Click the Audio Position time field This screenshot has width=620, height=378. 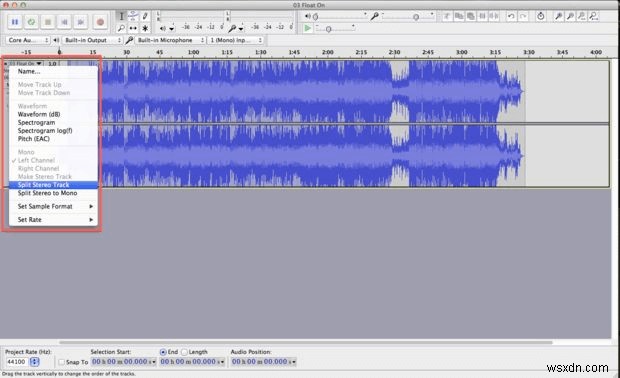click(264, 362)
